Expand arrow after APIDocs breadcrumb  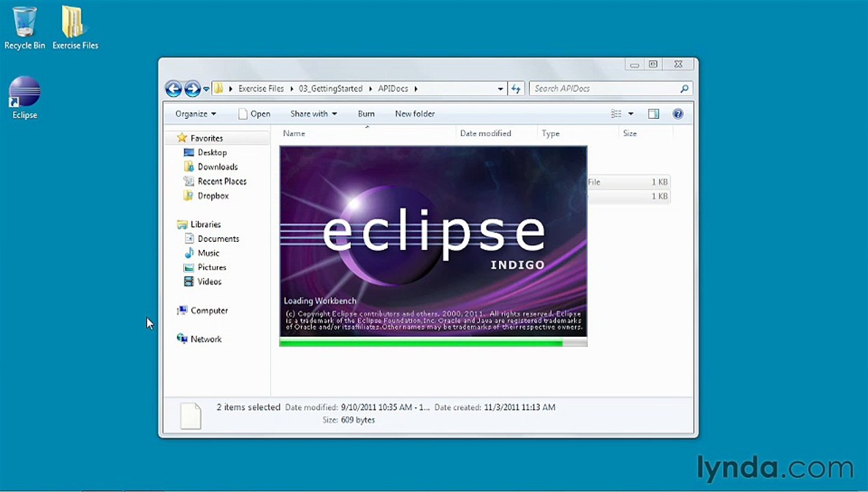click(x=416, y=89)
